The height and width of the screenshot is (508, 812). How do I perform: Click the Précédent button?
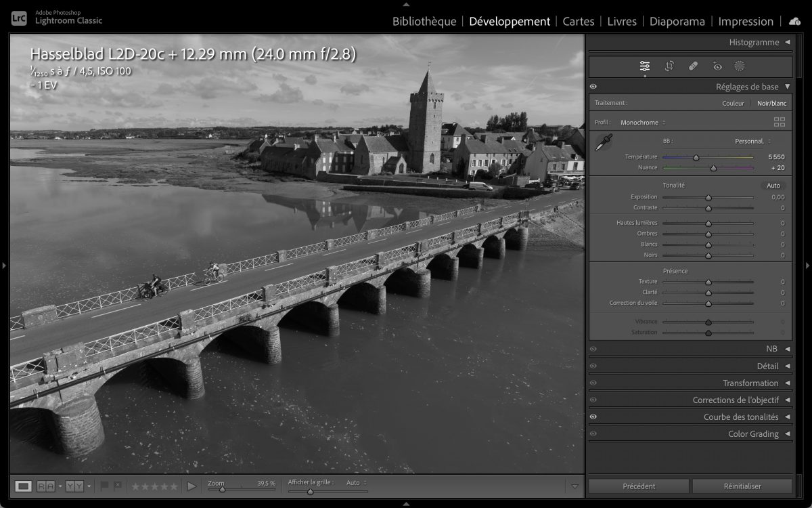(639, 486)
